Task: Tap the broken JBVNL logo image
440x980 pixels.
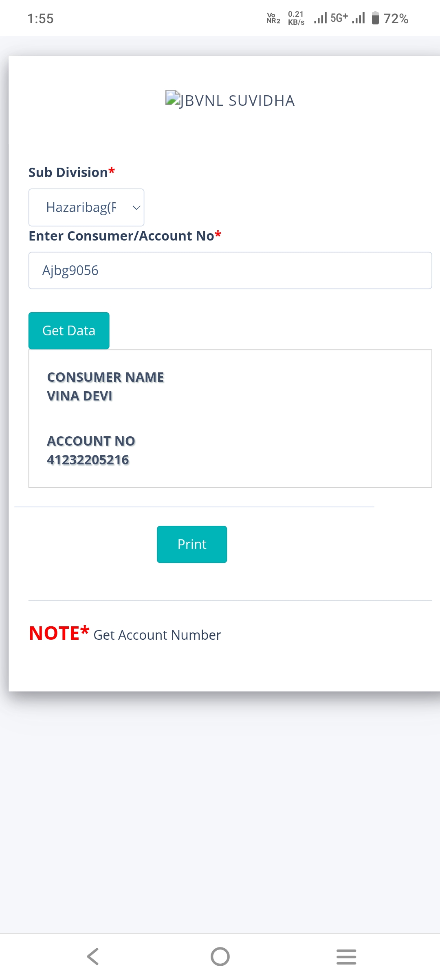Action: tap(173, 98)
